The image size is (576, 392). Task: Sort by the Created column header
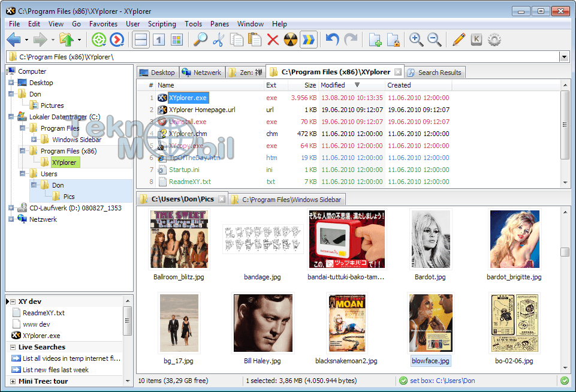point(418,85)
